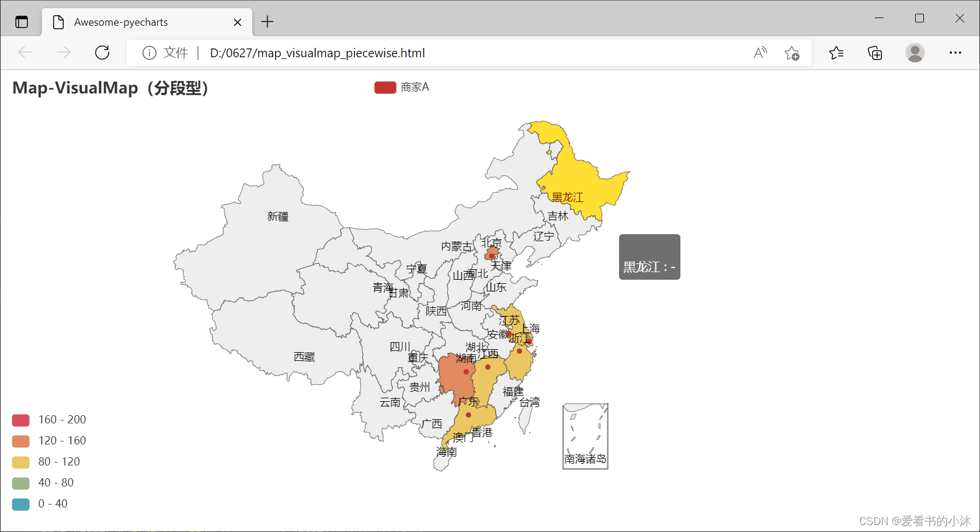Close the browser window
Image resolution: width=980 pixels, height=532 pixels.
[960, 18]
